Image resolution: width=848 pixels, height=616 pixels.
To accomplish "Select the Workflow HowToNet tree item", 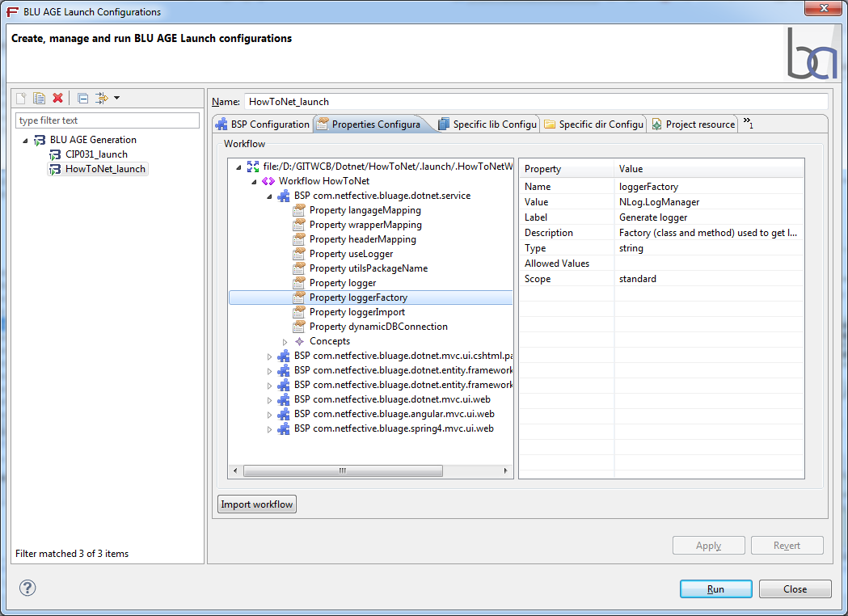I will [x=324, y=180].
